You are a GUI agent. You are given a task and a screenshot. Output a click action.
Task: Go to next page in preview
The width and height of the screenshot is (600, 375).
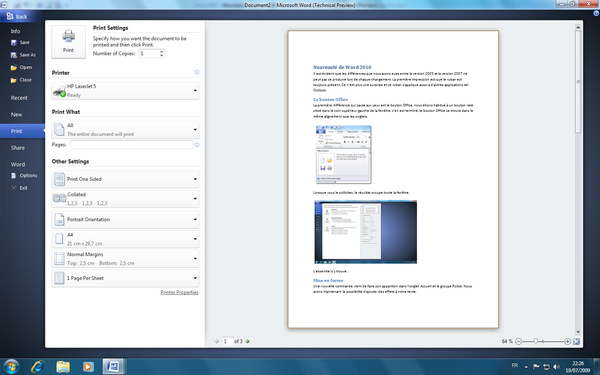pyautogui.click(x=248, y=341)
